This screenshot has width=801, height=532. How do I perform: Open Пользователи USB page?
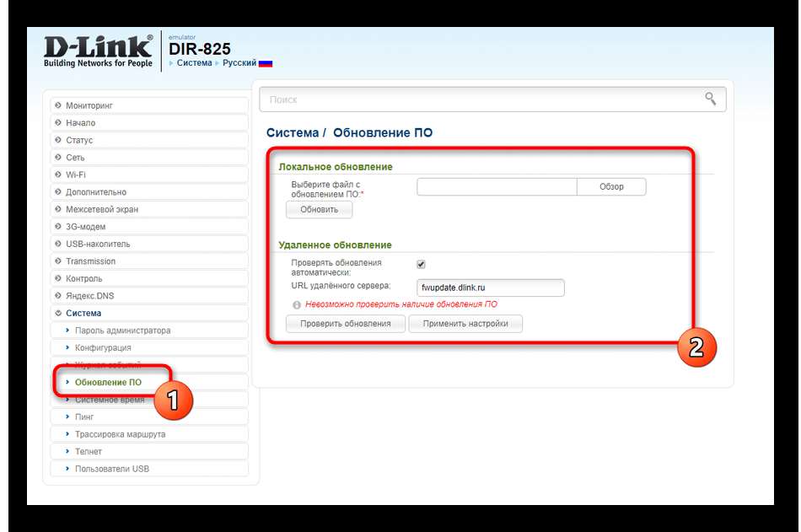point(149,469)
